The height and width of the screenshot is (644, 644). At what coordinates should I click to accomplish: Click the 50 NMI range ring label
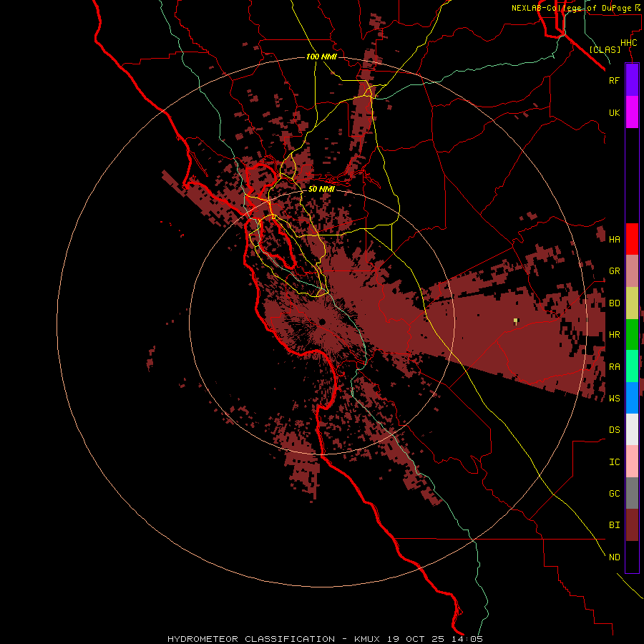pyautogui.click(x=321, y=189)
